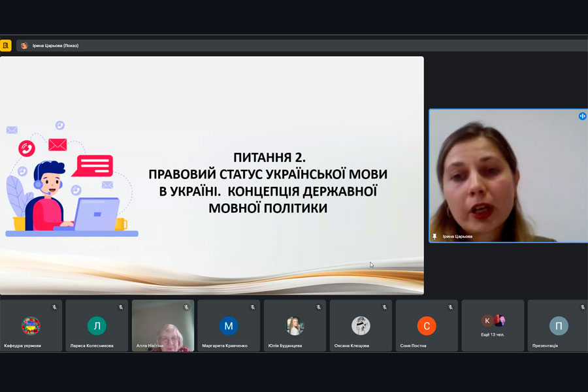
Task: Select the Маргарита Кравченко name label
Action: coord(225,346)
